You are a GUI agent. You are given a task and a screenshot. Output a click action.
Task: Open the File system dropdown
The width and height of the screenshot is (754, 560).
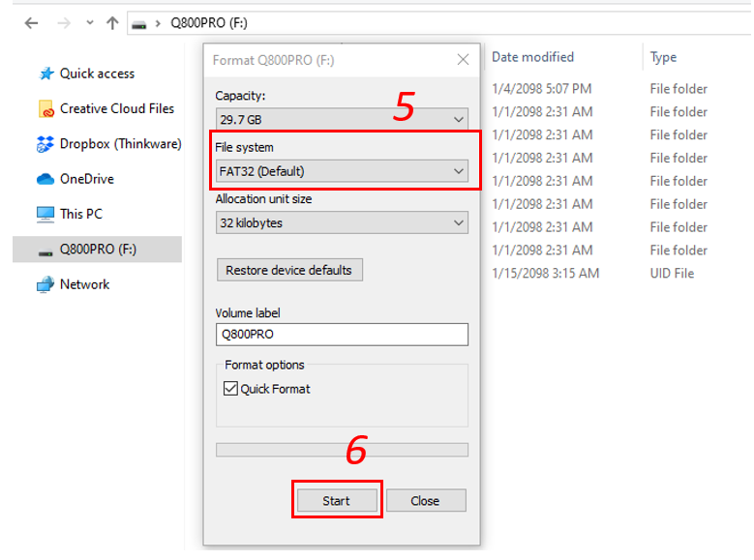pyautogui.click(x=342, y=171)
